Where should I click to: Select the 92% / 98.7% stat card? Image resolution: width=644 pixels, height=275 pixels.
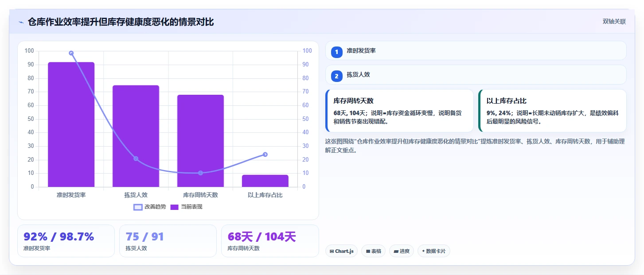click(x=66, y=241)
